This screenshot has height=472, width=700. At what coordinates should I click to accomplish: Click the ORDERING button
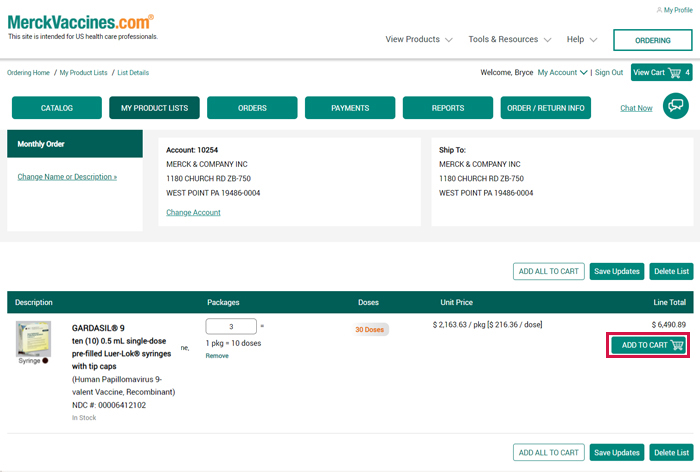(x=653, y=40)
